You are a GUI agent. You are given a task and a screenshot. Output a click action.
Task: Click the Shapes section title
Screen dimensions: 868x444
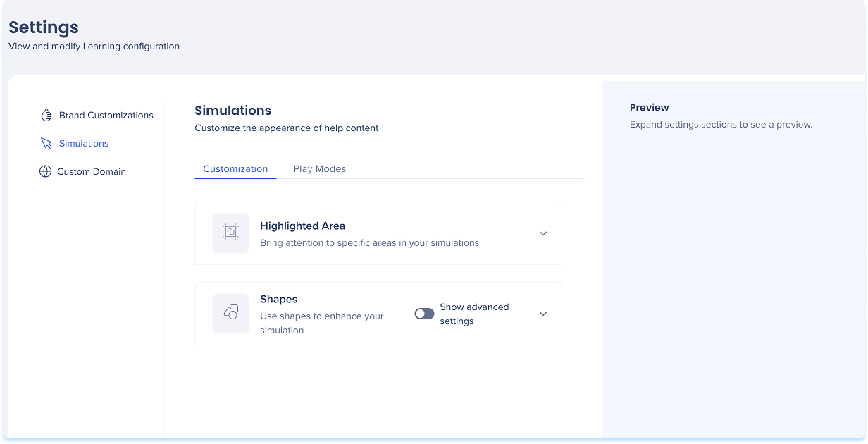point(278,299)
